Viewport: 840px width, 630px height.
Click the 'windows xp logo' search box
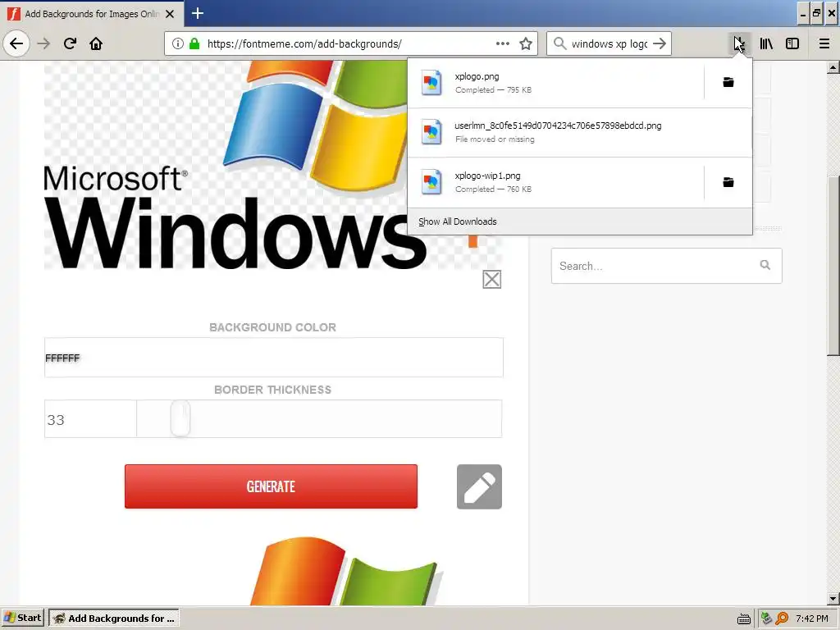tap(609, 44)
